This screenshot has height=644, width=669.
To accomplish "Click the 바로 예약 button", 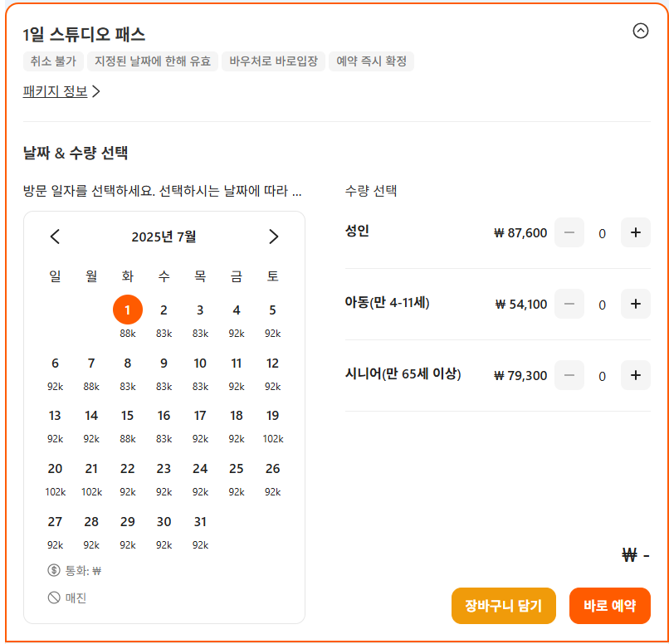I will [610, 606].
